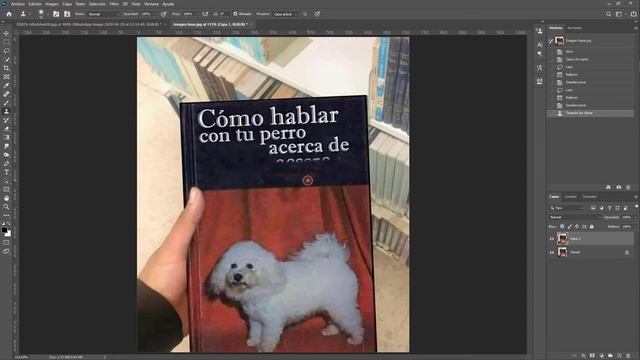Select the Lasso tool
This screenshot has height=360, width=640.
(x=6, y=51)
